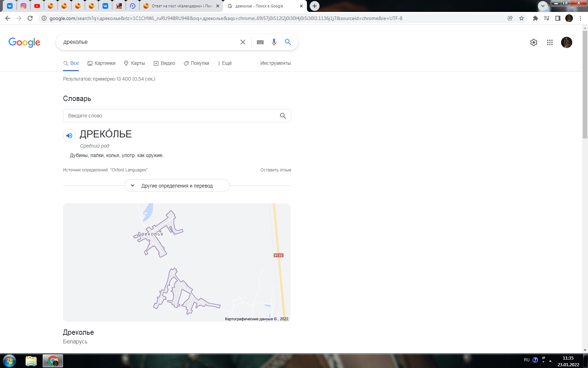Switch to the Картинки tab
Screen dimensions: 588x368
101,63
